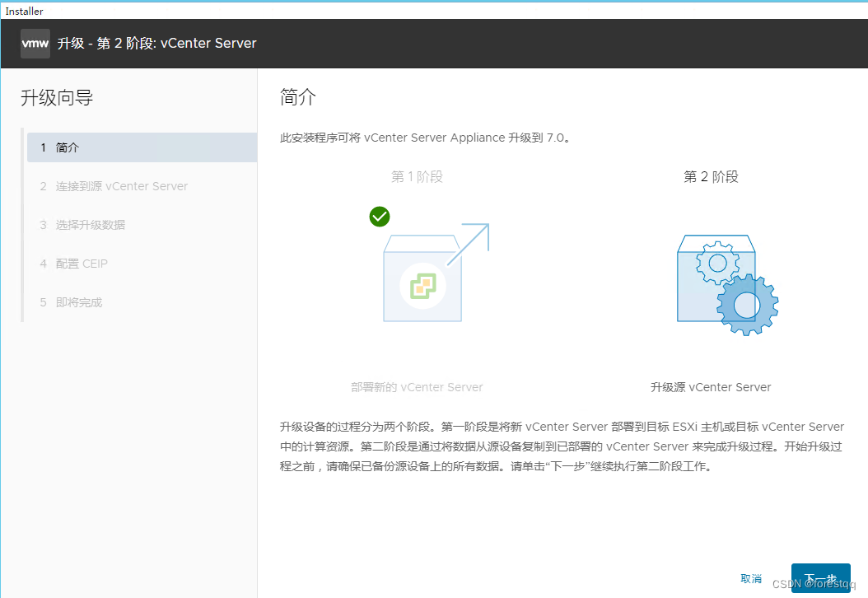Click the 第 2 阶段 label
The height and width of the screenshot is (598, 868).
pyautogui.click(x=711, y=176)
